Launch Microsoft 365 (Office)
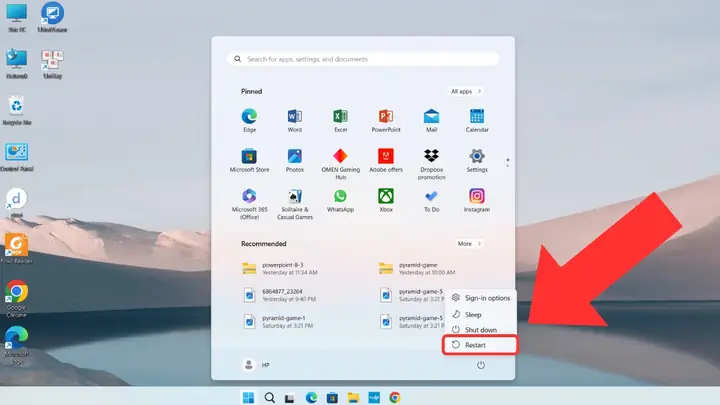Screen dimensions: 720x405 click(249, 204)
